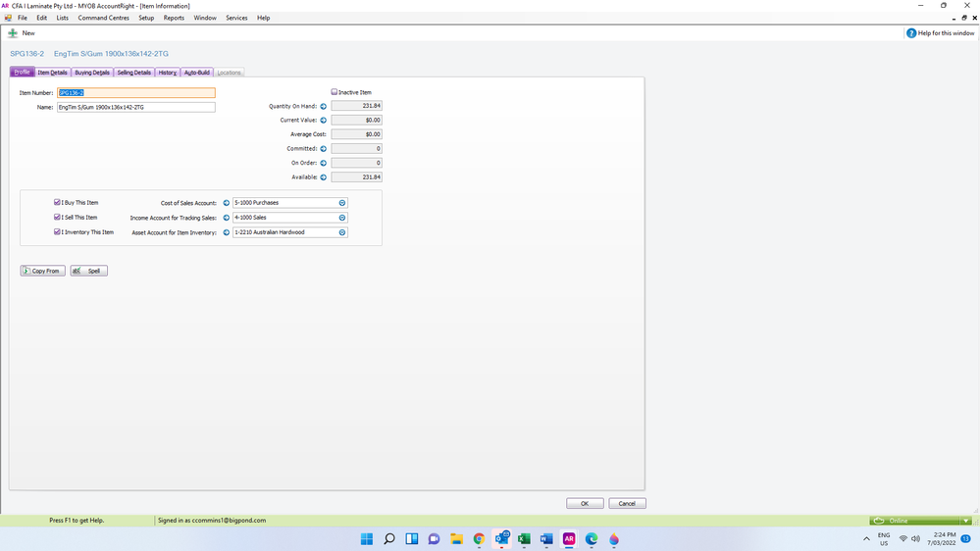Click into the Name input field
Image resolution: width=980 pixels, height=551 pixels.
(x=135, y=107)
